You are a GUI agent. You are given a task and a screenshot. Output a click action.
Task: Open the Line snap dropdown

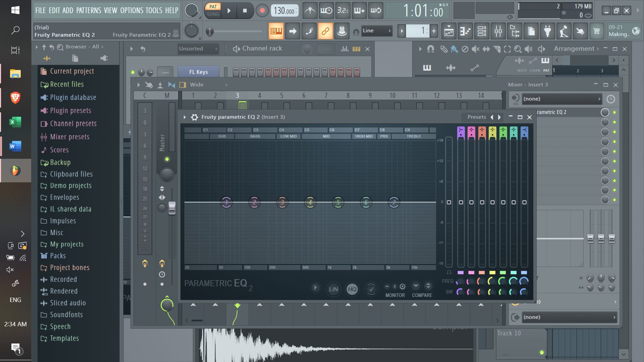click(377, 31)
